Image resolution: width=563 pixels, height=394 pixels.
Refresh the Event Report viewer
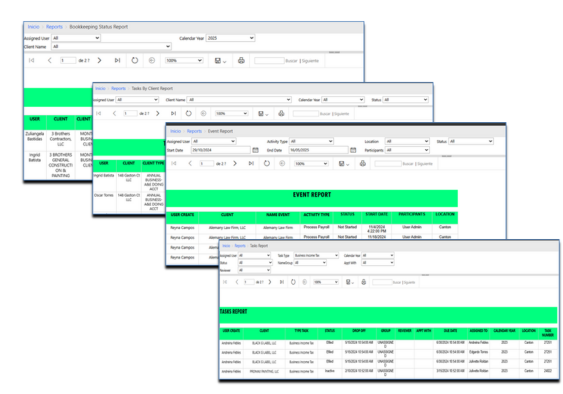click(x=267, y=163)
